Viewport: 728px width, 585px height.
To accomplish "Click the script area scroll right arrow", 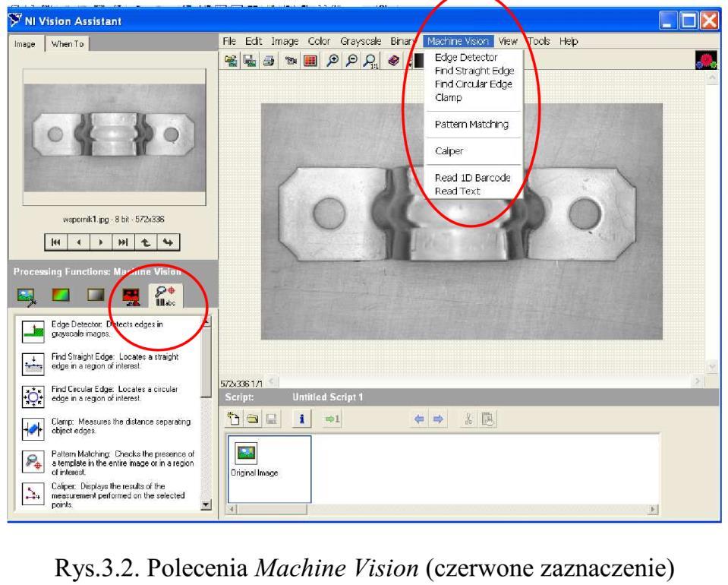I will (653, 509).
